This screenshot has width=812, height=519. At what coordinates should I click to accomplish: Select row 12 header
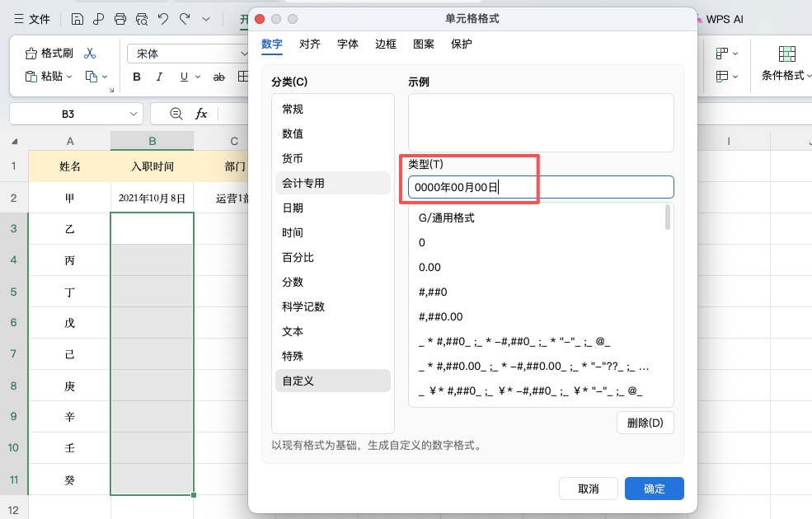pyautogui.click(x=13, y=510)
